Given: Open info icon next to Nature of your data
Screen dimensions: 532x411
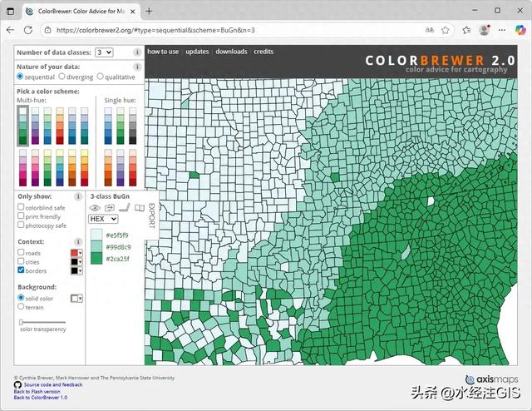Looking at the screenshot, I should (137, 67).
